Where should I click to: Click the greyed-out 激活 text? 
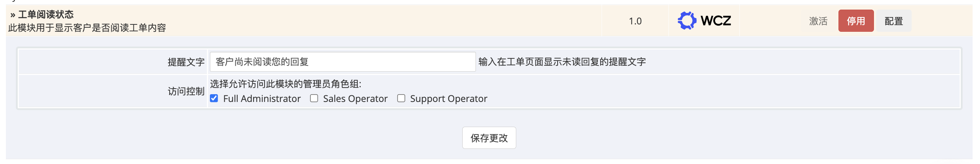(x=818, y=21)
